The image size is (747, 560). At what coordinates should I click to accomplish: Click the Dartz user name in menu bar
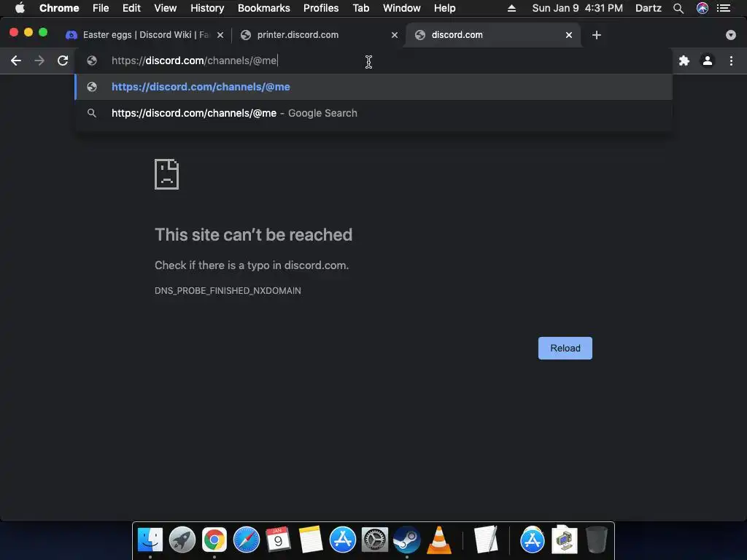[x=649, y=8]
